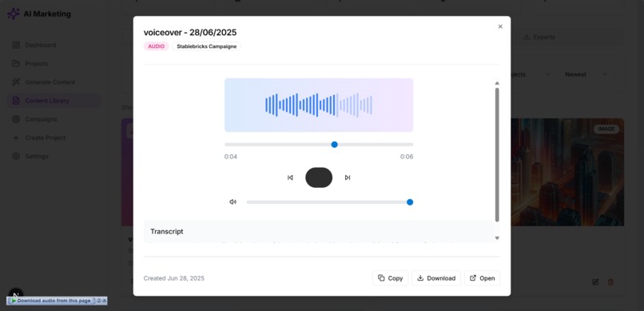
Task: Click the red delete trash icon
Action: pyautogui.click(x=610, y=282)
